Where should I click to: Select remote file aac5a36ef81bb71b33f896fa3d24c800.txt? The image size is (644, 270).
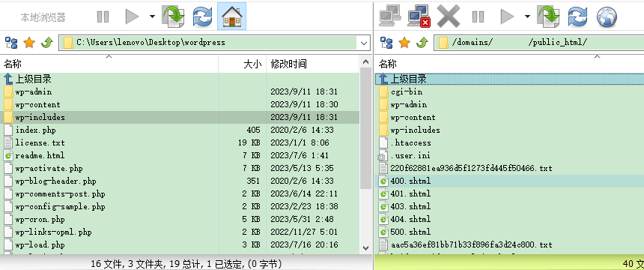point(509,245)
